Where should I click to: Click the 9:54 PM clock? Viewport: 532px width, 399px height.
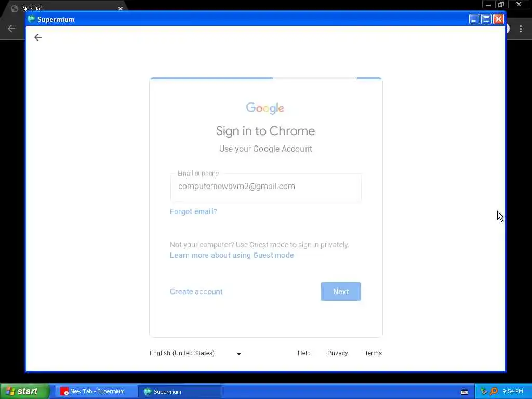click(x=513, y=391)
